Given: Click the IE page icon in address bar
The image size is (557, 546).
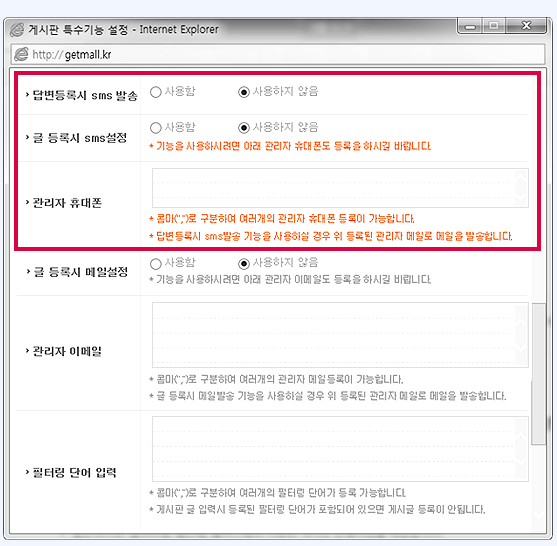Looking at the screenshot, I should 21,54.
